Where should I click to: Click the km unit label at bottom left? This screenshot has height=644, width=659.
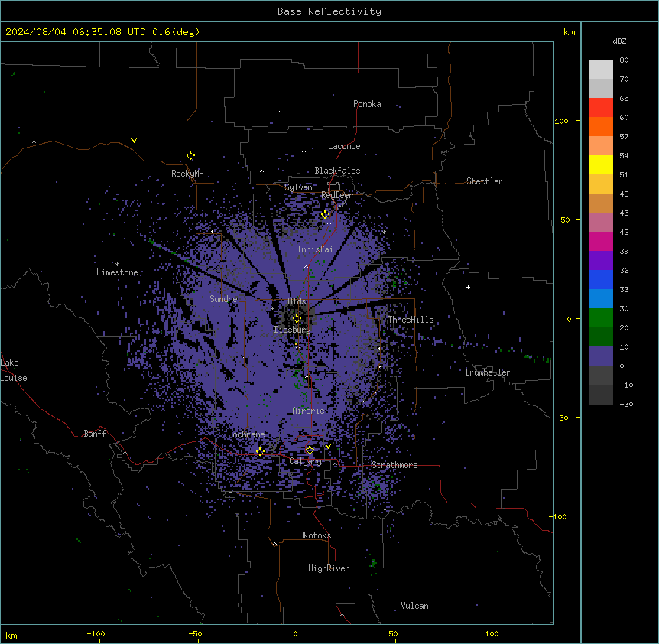[11, 636]
